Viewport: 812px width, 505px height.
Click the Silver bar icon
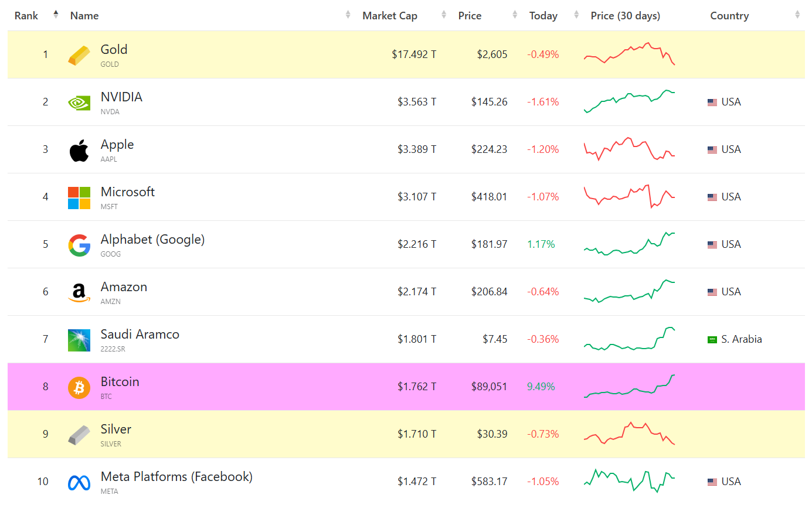pos(79,435)
